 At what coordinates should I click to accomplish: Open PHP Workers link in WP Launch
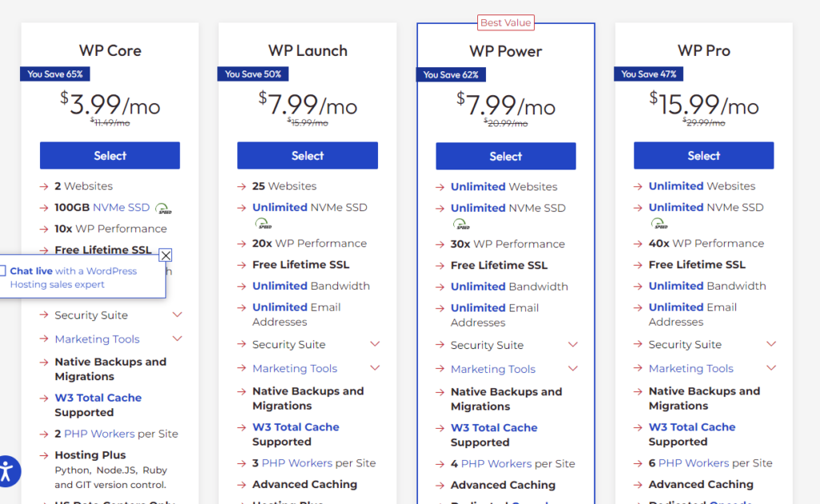[297, 462]
